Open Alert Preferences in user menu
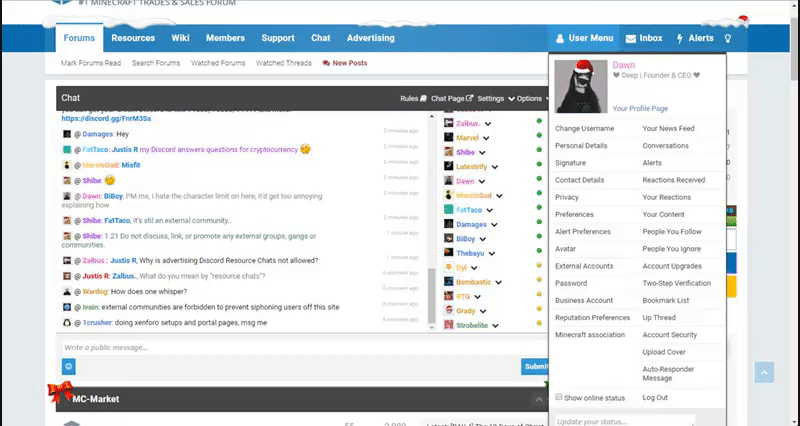 (583, 232)
